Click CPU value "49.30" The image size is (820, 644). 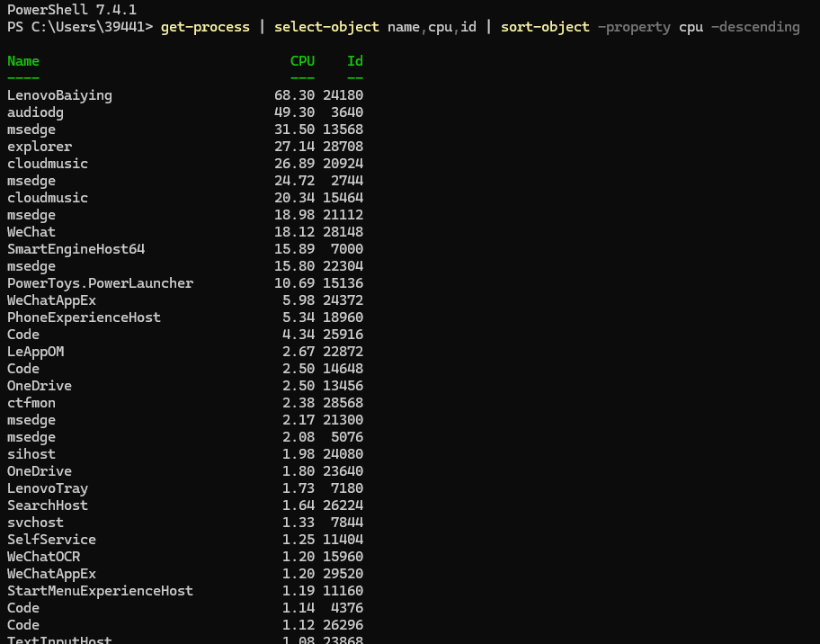tap(294, 112)
